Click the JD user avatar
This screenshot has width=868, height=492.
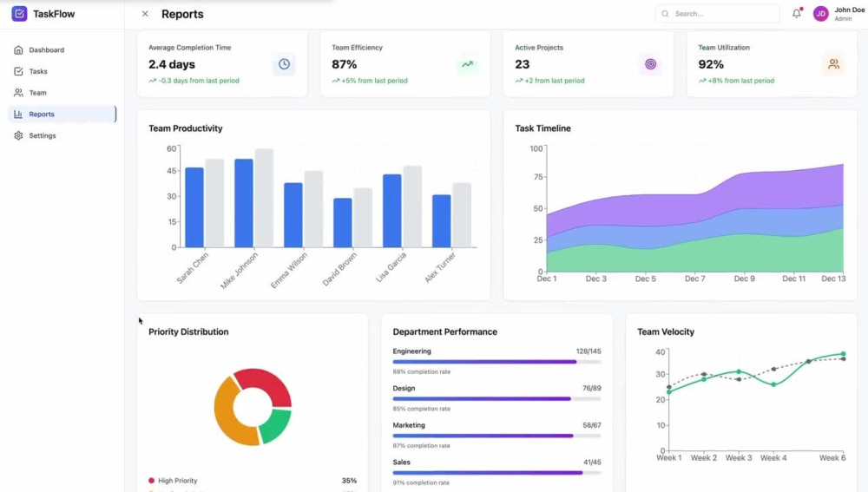click(x=821, y=14)
